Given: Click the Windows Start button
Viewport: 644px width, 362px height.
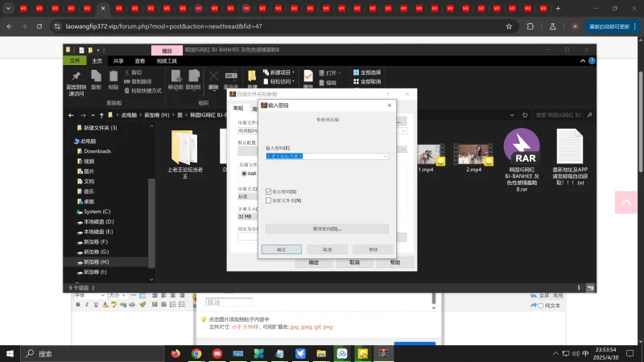Looking at the screenshot, I should click(10, 353).
